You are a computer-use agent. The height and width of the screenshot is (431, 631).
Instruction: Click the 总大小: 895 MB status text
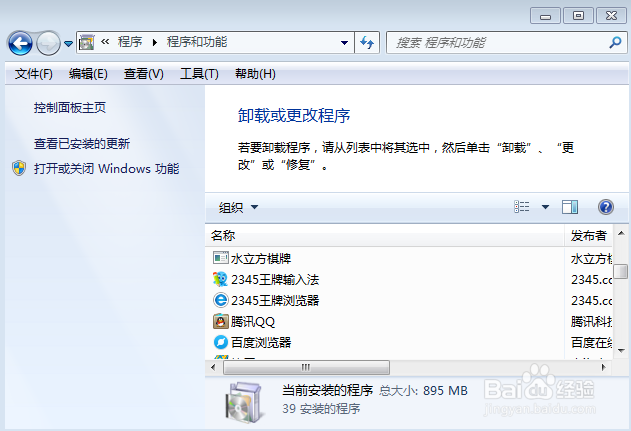423,390
